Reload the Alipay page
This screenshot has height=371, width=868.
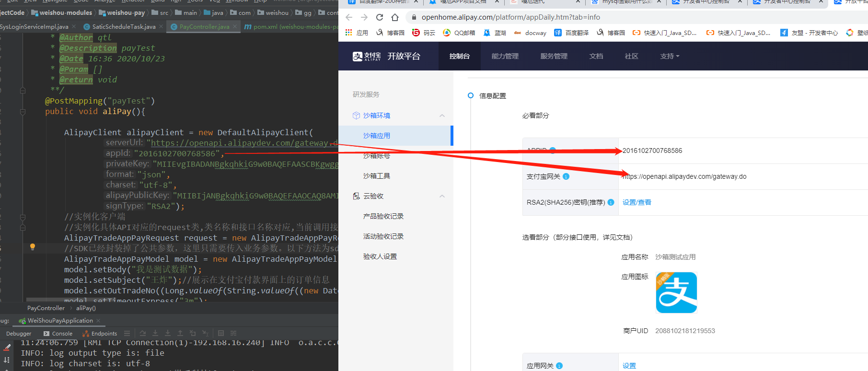pyautogui.click(x=380, y=17)
